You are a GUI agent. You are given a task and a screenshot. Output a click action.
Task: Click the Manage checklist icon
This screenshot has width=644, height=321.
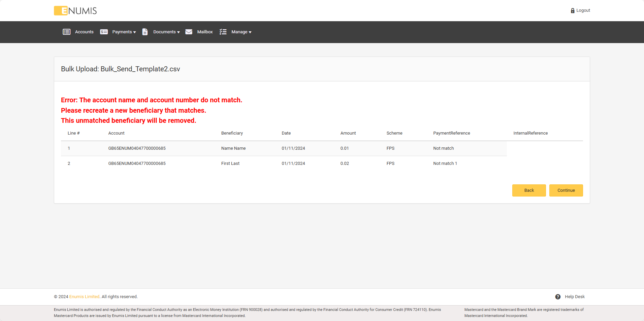223,32
